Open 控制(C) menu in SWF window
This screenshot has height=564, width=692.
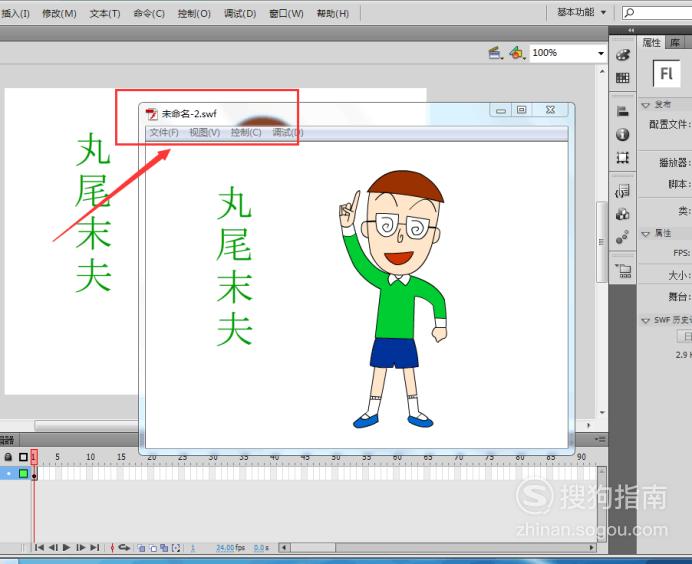(246, 132)
